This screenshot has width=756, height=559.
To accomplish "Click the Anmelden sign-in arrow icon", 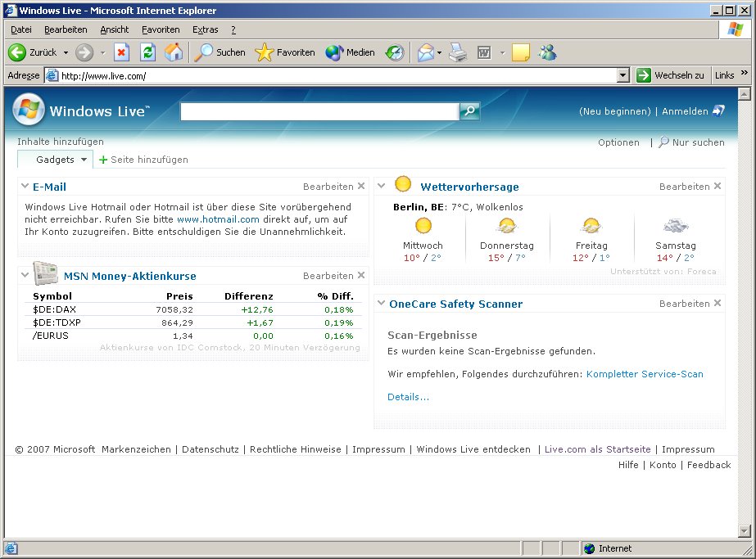I will click(x=718, y=110).
